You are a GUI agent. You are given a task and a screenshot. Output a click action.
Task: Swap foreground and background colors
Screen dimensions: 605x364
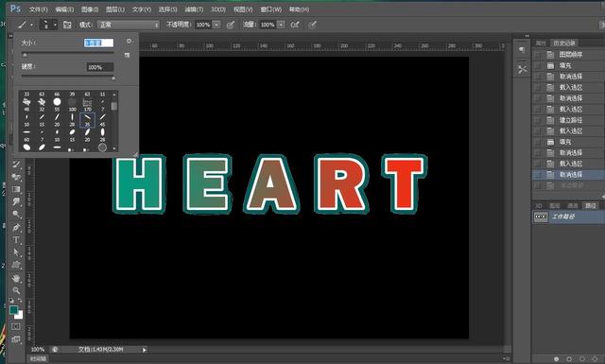point(20,301)
